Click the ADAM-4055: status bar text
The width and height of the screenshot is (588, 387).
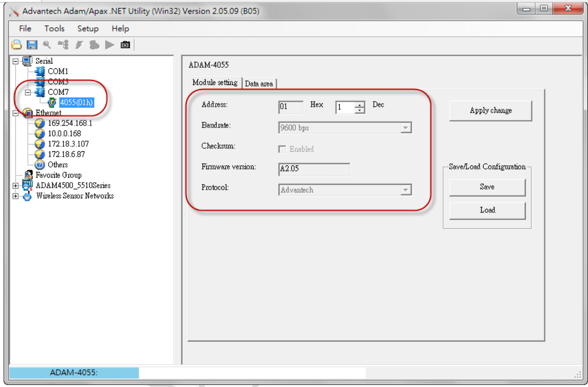[x=73, y=372]
